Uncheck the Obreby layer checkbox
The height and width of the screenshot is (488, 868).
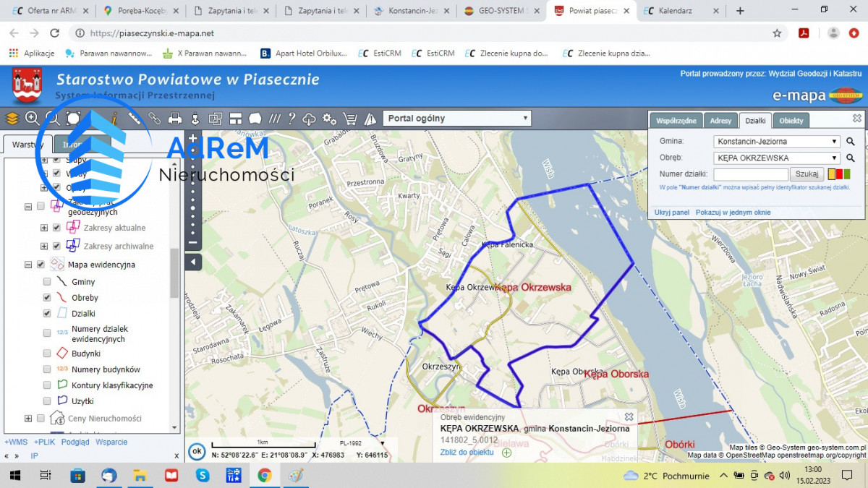tap(47, 297)
